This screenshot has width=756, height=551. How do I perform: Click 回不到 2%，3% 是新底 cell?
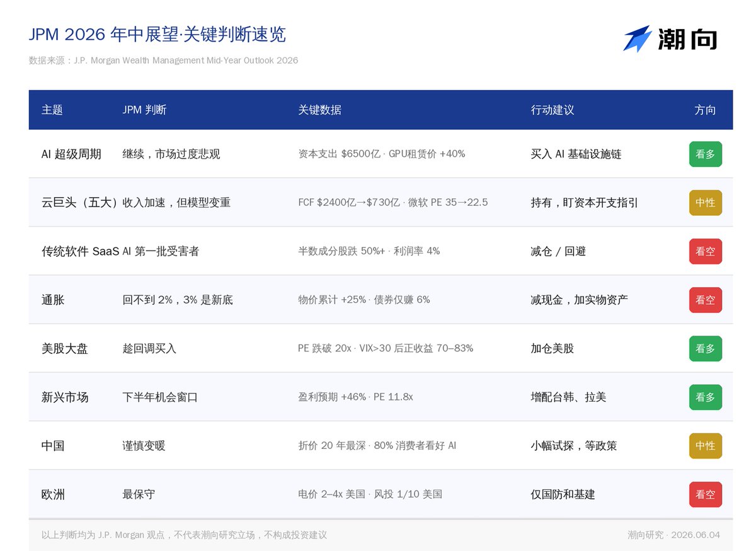[178, 300]
